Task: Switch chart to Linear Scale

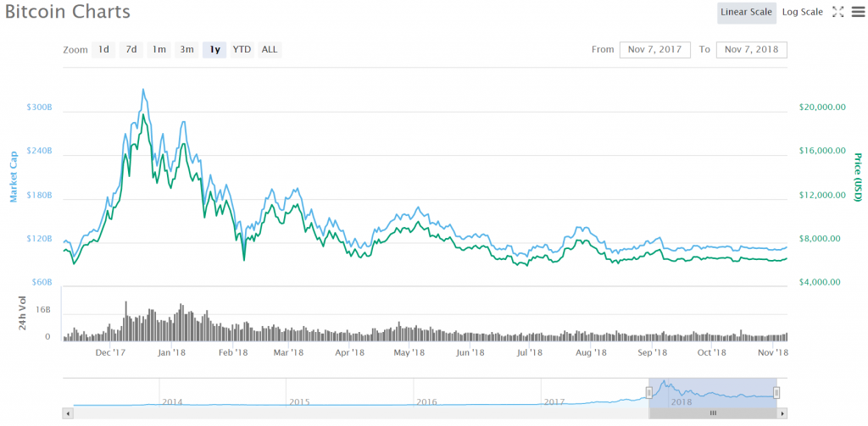Action: coord(746,12)
